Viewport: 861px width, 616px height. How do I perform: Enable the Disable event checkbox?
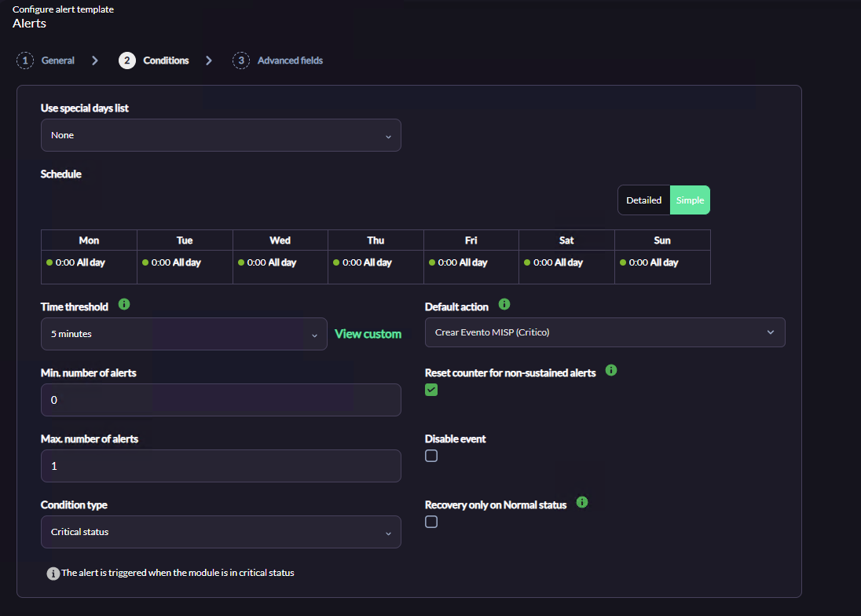tap(431, 456)
